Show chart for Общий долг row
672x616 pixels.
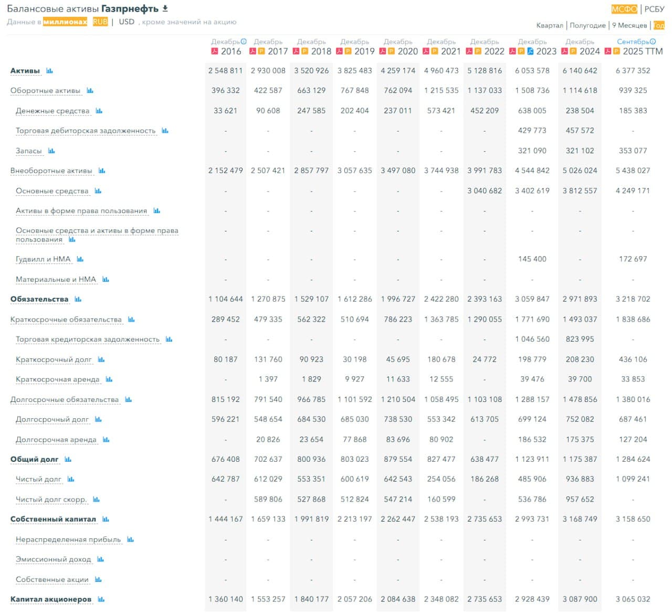point(68,460)
